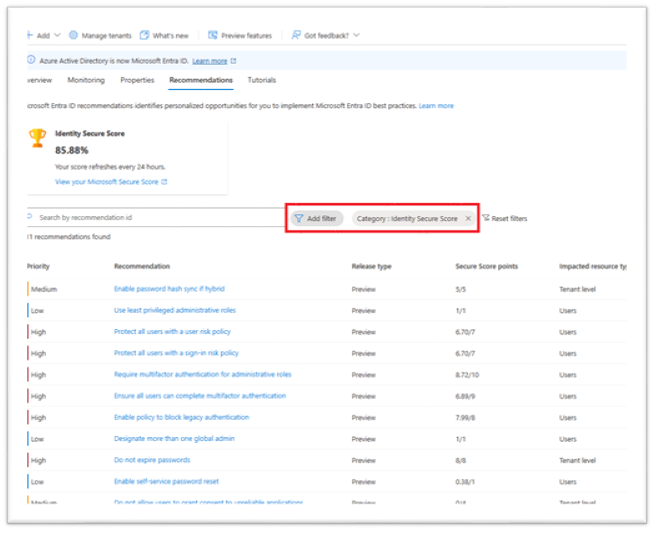The height and width of the screenshot is (534, 654).
Task: Click the search magnifier icon
Action: pos(30,217)
